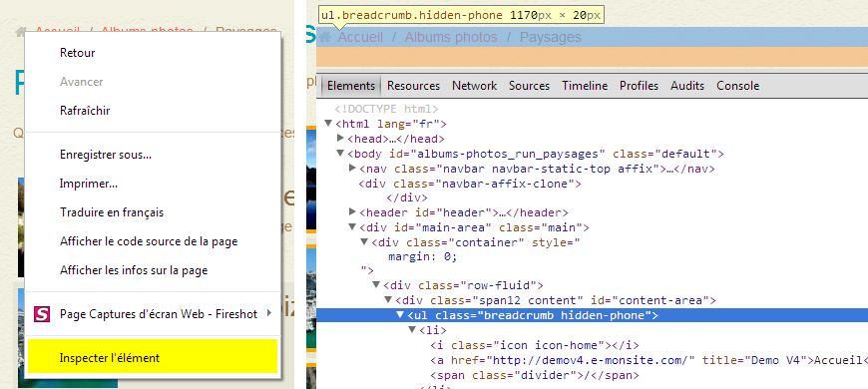Click the Accueil breadcrumb link in highlighted bar
The image size is (868, 389).
(x=360, y=37)
